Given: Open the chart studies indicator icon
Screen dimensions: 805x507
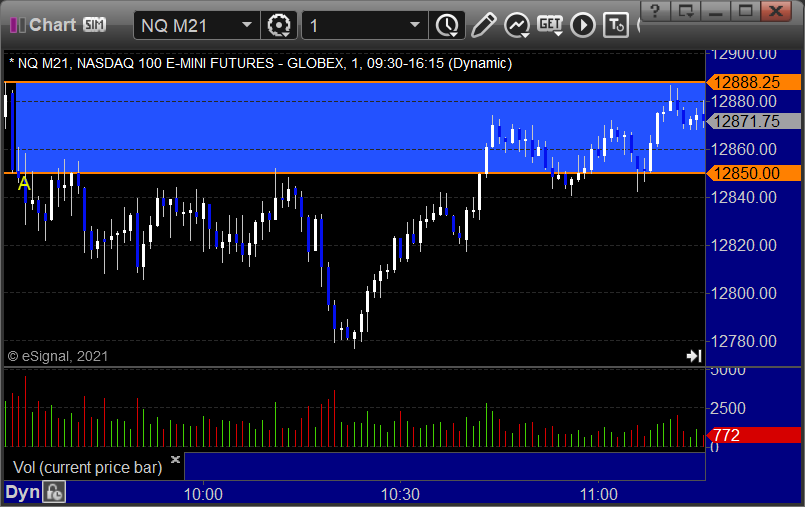Looking at the screenshot, I should 516,25.
